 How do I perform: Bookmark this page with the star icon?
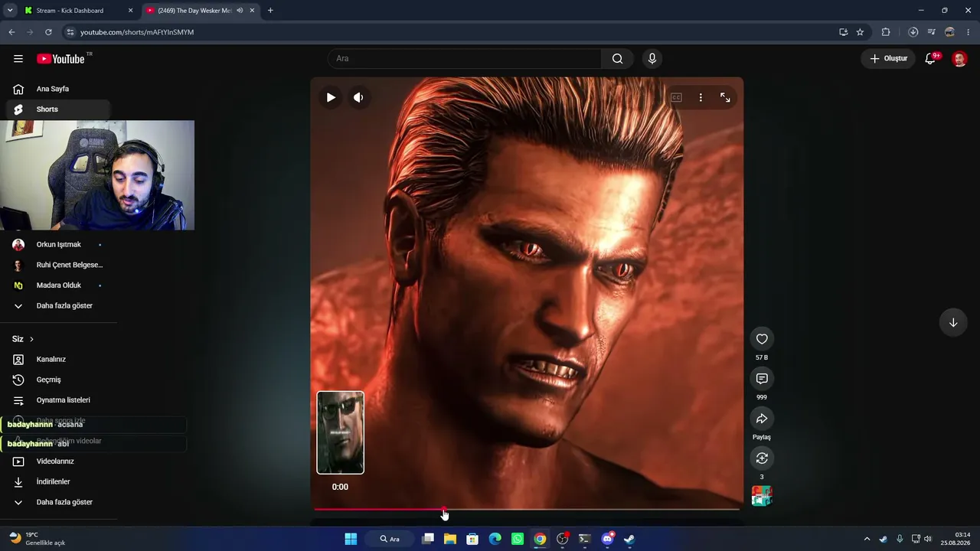point(860,32)
